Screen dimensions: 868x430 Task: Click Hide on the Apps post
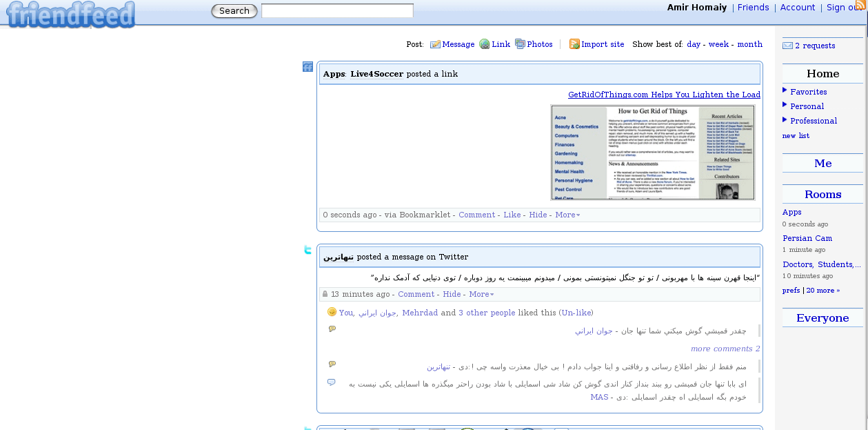pyautogui.click(x=538, y=215)
